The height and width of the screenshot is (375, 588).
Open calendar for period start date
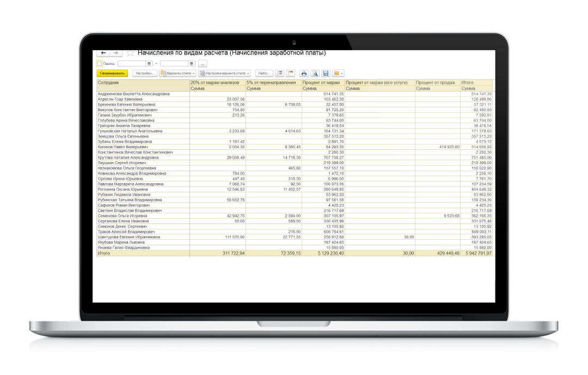point(149,64)
